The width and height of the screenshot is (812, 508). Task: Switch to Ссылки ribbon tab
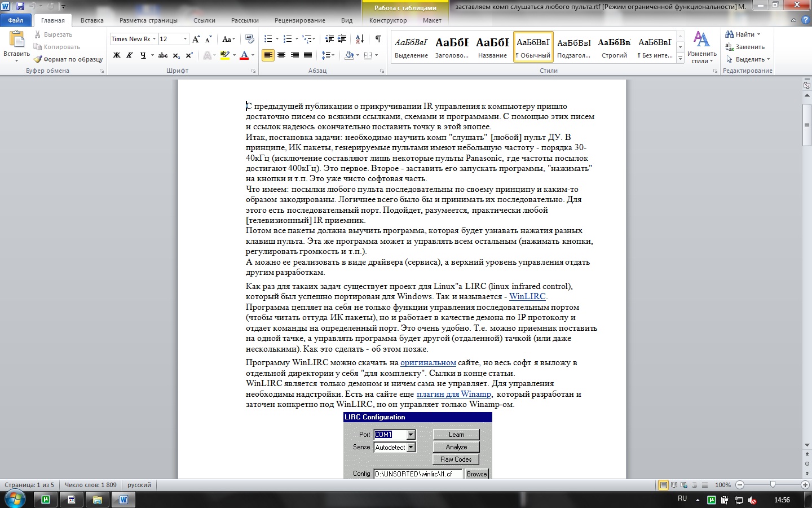click(204, 20)
